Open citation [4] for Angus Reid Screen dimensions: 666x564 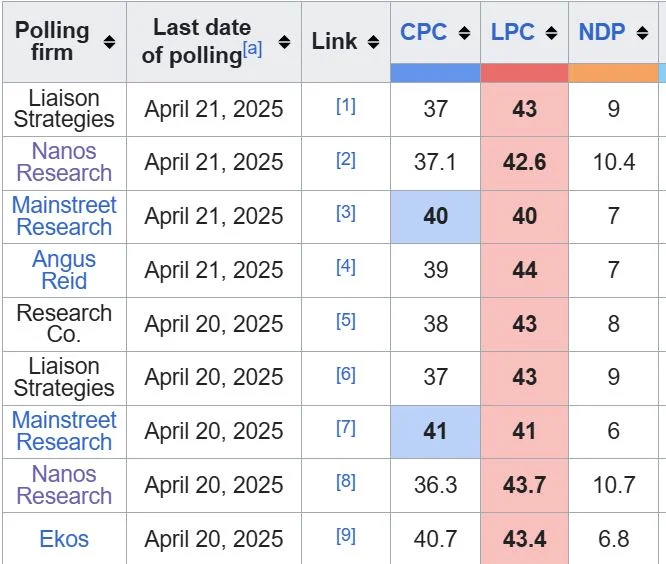(x=345, y=267)
